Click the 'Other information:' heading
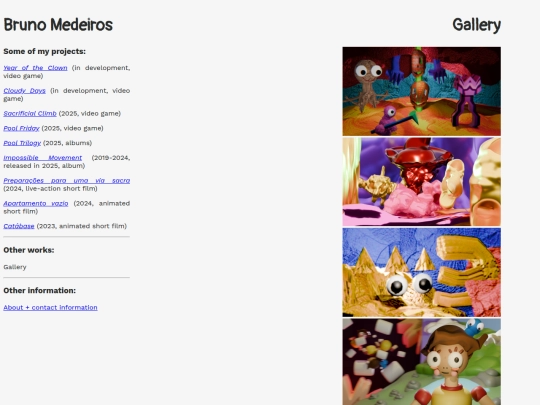 click(40, 291)
